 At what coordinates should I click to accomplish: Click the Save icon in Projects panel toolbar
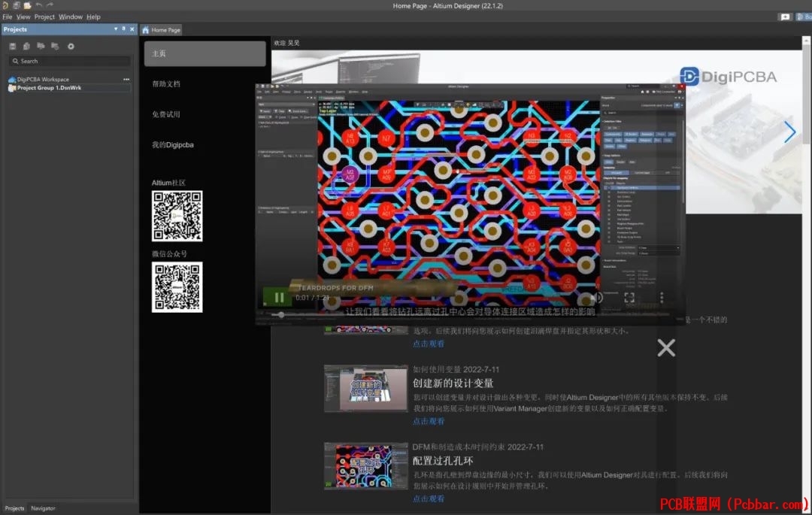point(13,46)
